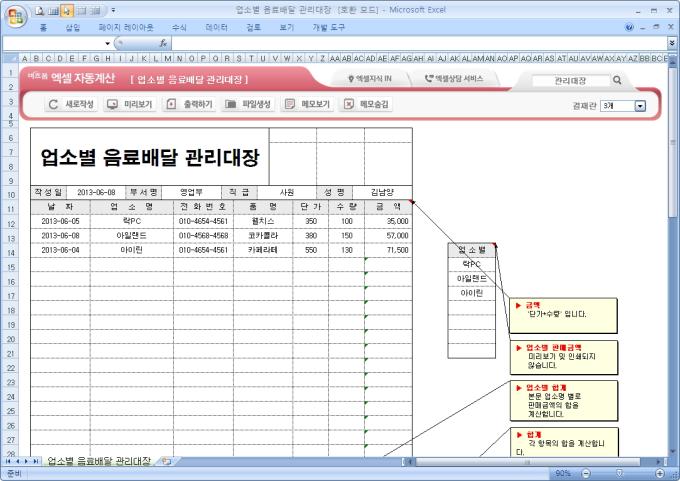This screenshot has width=680, height=481.
Task: Select phone number 010-4568-4568 cell
Action: 203,236
